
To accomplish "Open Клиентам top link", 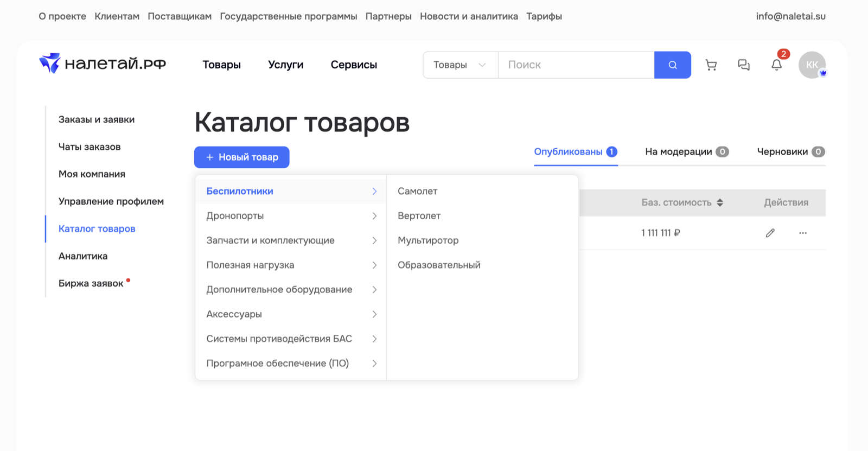I will click(x=117, y=16).
